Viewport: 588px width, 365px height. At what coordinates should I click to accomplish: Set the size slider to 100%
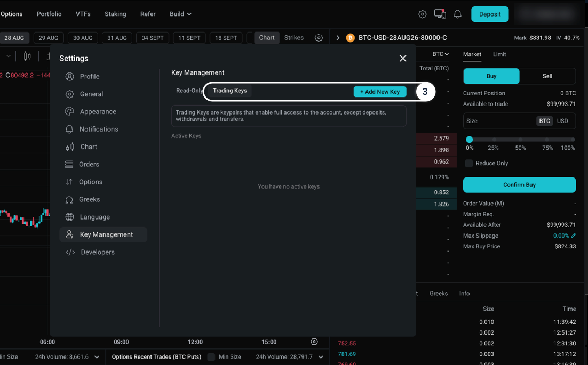tap(573, 140)
